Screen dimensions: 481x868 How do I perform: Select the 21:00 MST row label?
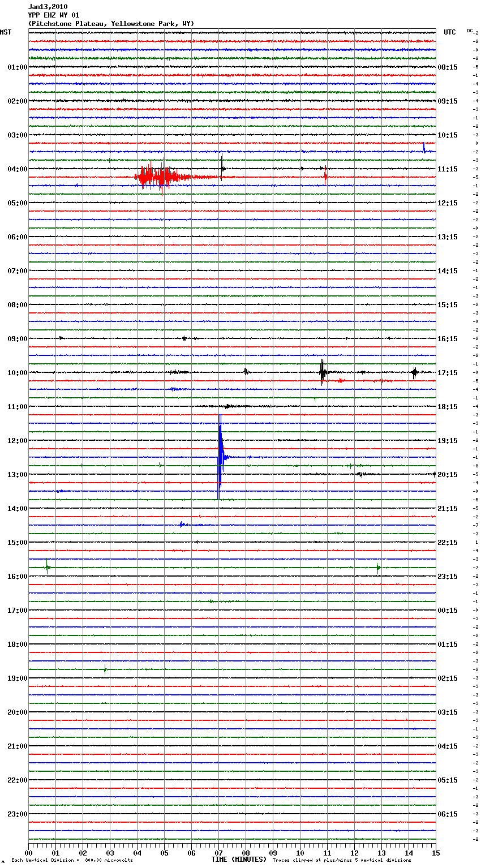[17, 746]
